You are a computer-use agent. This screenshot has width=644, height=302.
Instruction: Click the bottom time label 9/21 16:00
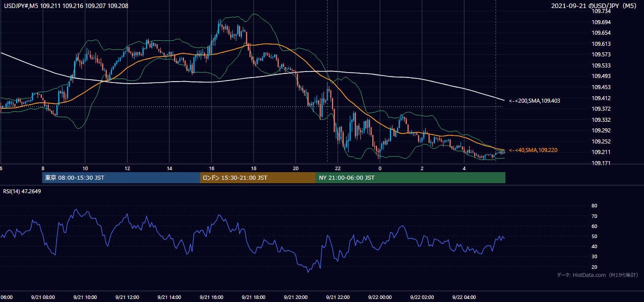(211, 297)
